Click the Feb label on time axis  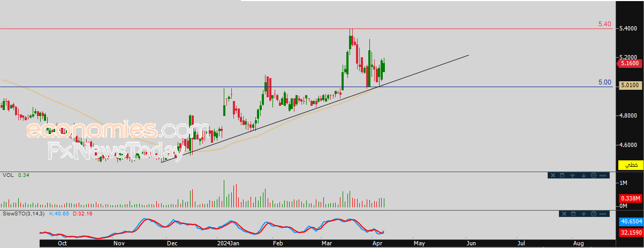coord(277,243)
